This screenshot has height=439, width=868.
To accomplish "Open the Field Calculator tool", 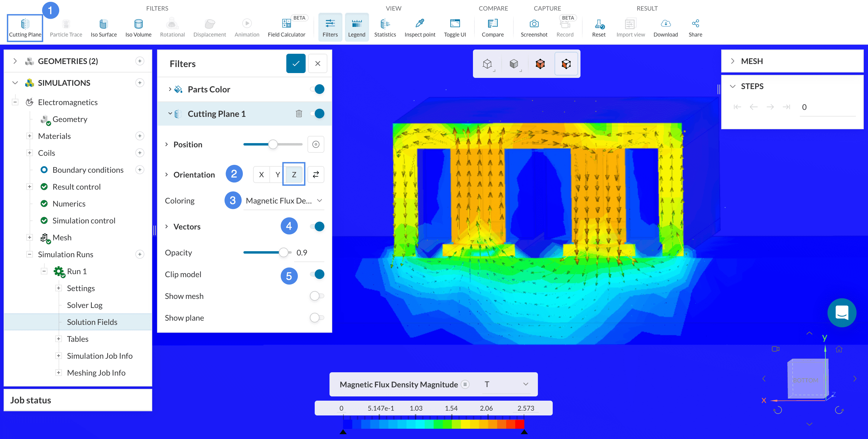I will 286,28.
